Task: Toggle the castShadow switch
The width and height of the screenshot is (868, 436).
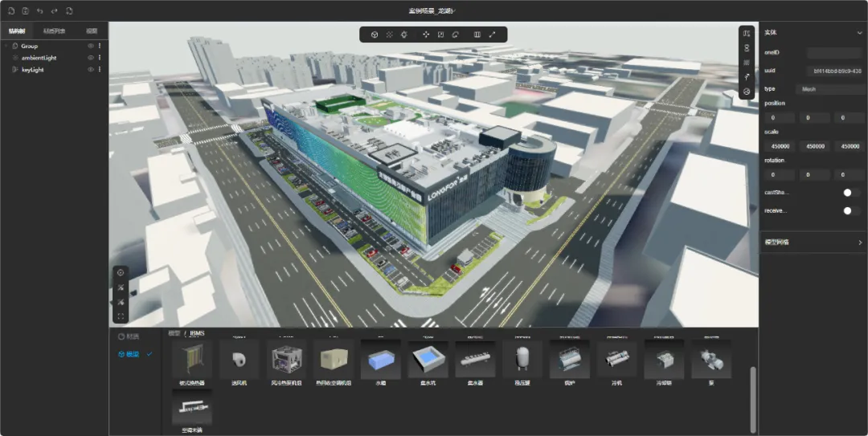Action: pyautogui.click(x=850, y=193)
